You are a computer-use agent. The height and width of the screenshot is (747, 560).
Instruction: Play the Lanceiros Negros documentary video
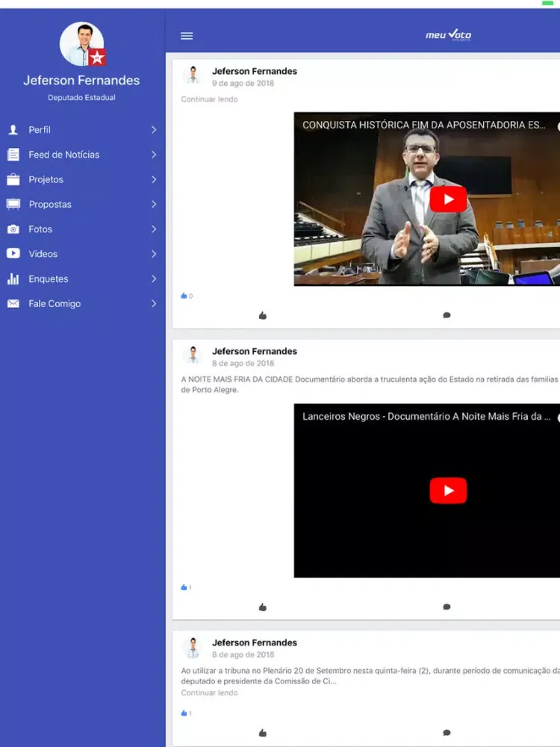(448, 491)
